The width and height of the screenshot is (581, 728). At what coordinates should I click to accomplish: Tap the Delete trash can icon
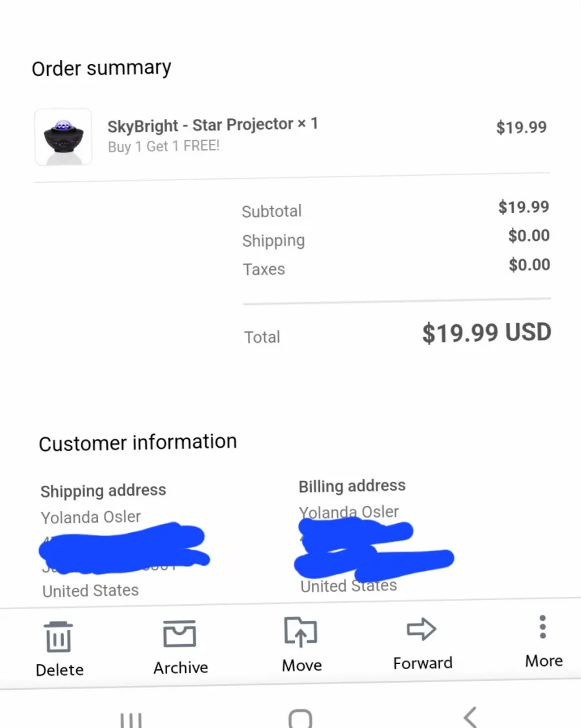(x=59, y=636)
